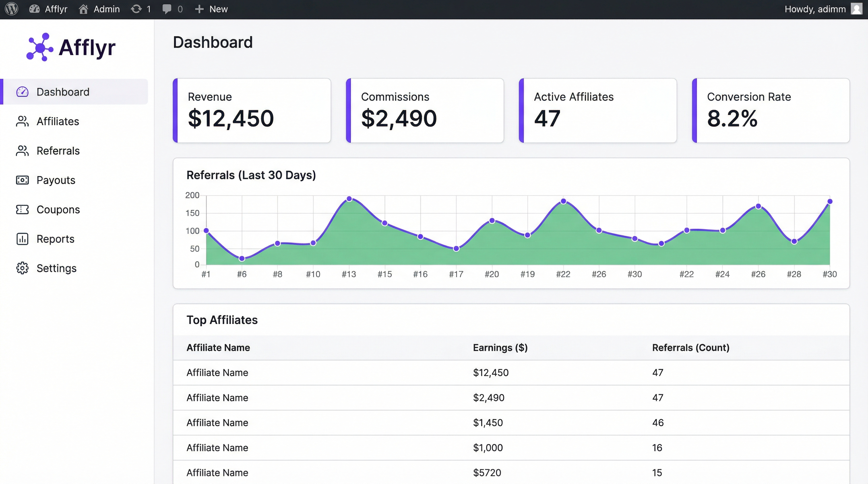Click the Settings gear icon
The width and height of the screenshot is (868, 484).
click(22, 268)
